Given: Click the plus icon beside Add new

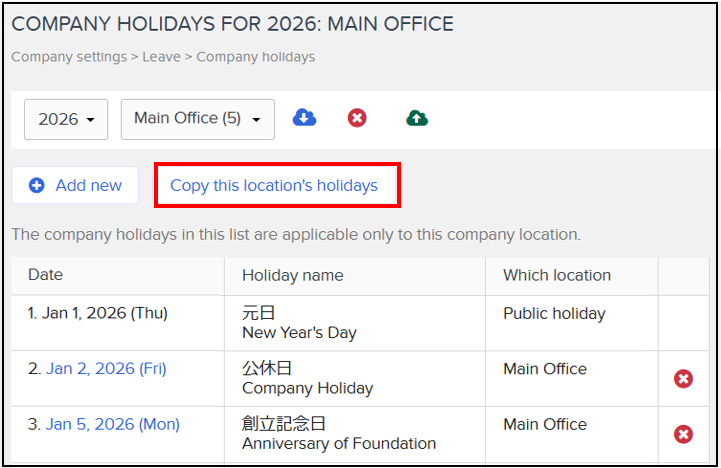Looking at the screenshot, I should click(x=37, y=185).
